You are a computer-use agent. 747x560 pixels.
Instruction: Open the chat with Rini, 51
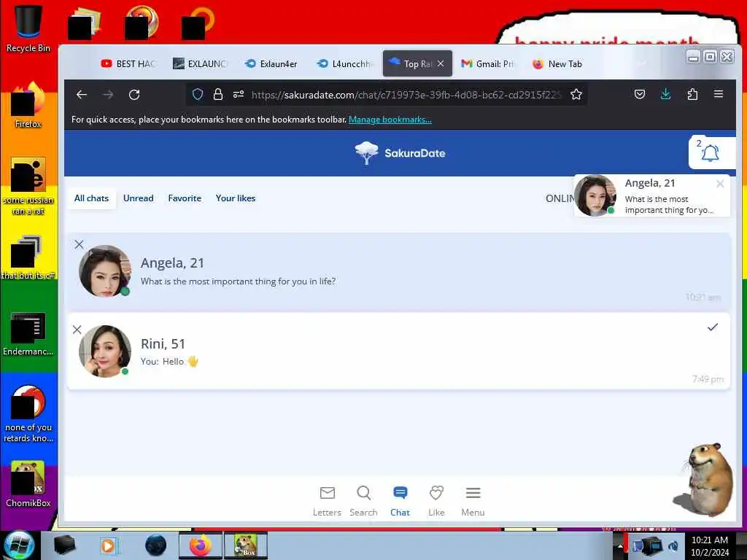tap(399, 351)
